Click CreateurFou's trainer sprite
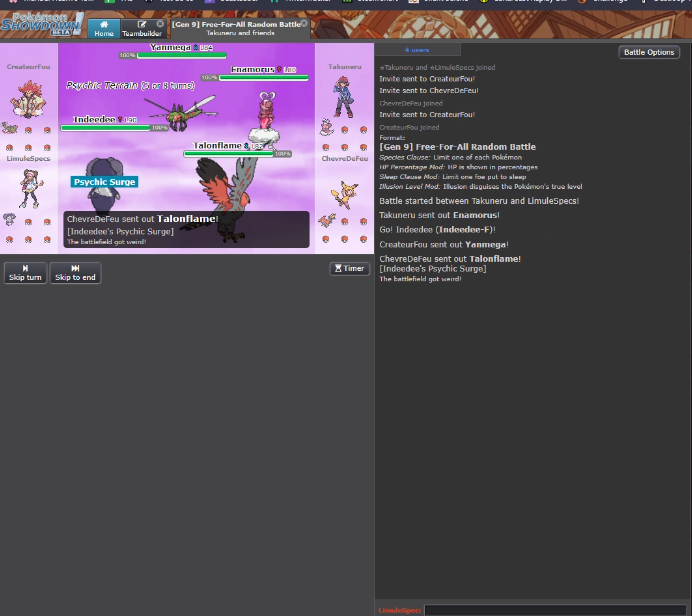This screenshot has width=692, height=616. pos(29,99)
